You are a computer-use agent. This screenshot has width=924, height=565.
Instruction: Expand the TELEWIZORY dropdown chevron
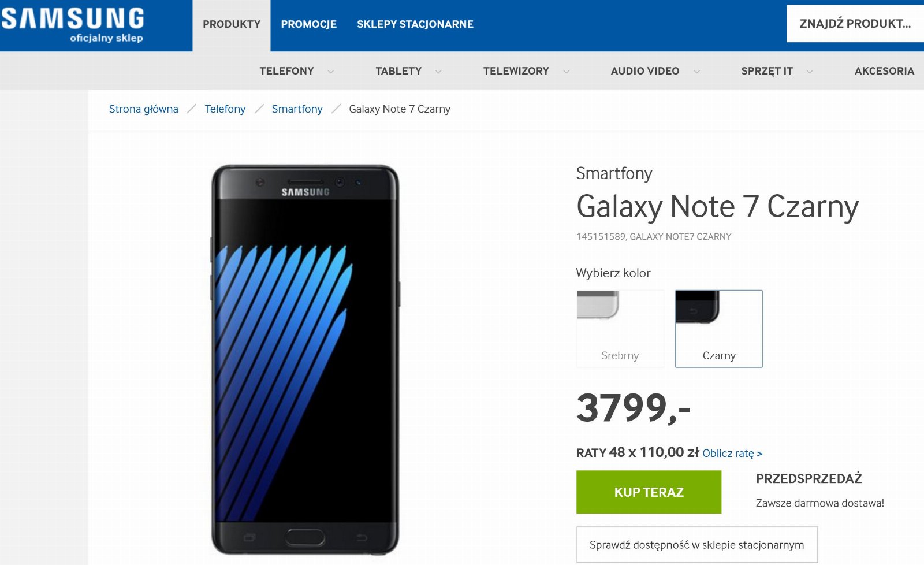566,72
